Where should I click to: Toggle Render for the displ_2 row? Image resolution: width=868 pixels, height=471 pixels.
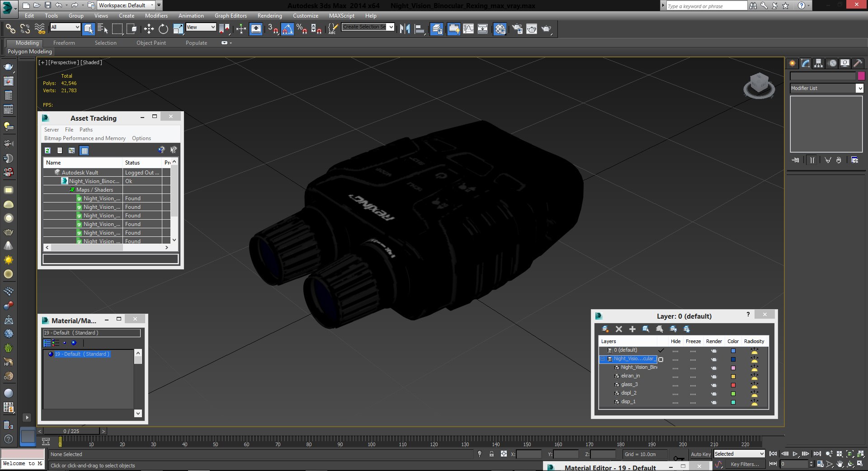[714, 394]
